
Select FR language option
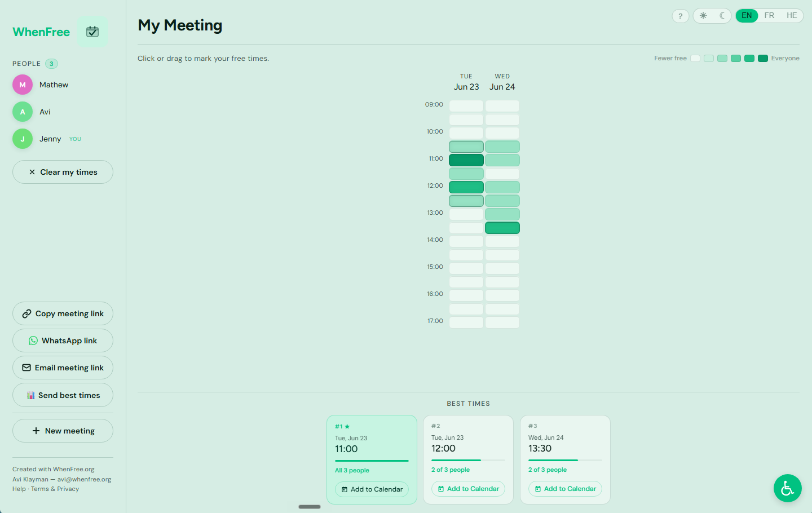coord(769,16)
